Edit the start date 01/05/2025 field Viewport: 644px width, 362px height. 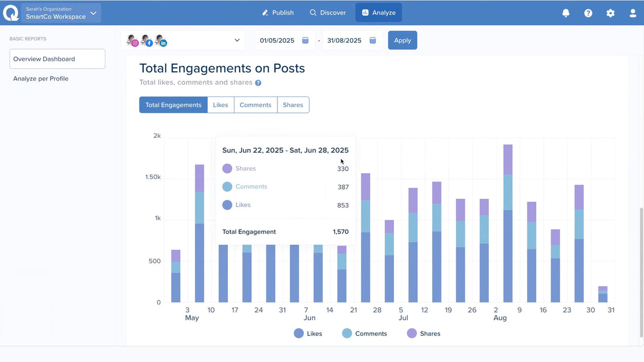[x=277, y=40]
